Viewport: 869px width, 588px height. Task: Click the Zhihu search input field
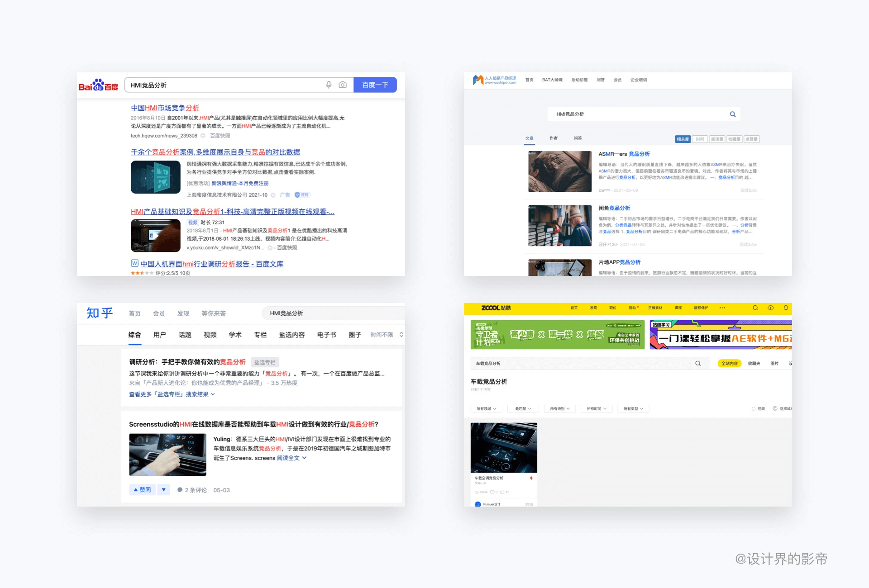(333, 313)
